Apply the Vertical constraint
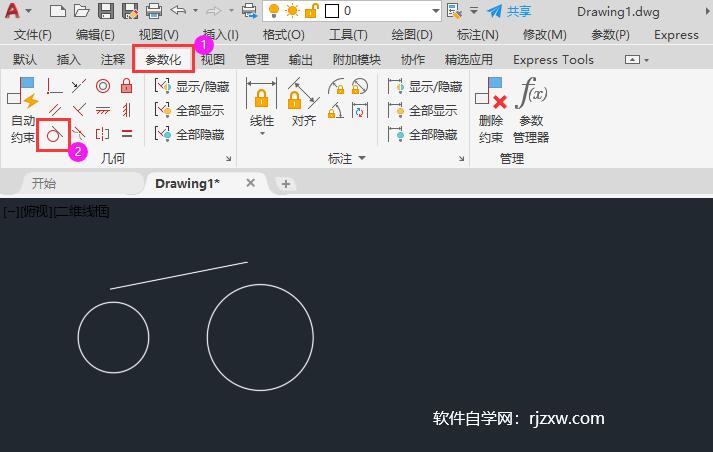Image resolution: width=713 pixels, height=452 pixels. pos(126,110)
